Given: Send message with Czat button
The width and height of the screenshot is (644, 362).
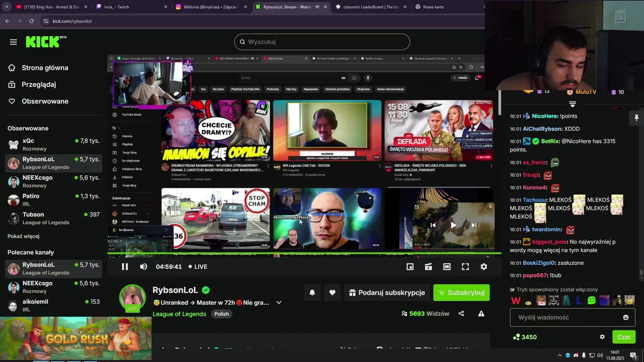Looking at the screenshot, I should [624, 337].
